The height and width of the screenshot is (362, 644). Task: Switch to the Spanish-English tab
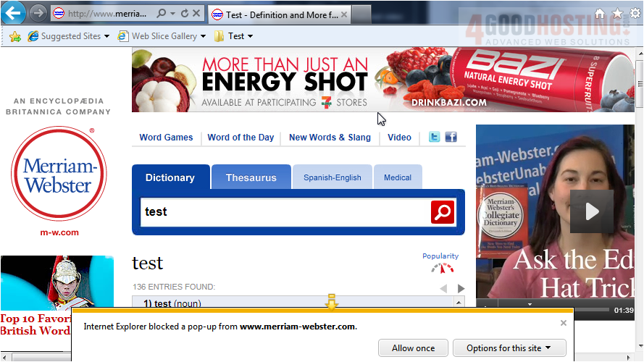[332, 177]
